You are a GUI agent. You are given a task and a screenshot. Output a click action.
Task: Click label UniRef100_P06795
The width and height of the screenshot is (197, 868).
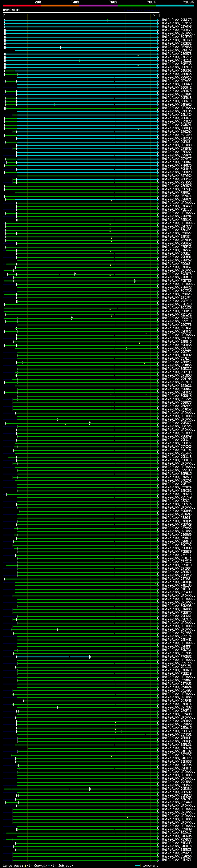[x=177, y=765]
